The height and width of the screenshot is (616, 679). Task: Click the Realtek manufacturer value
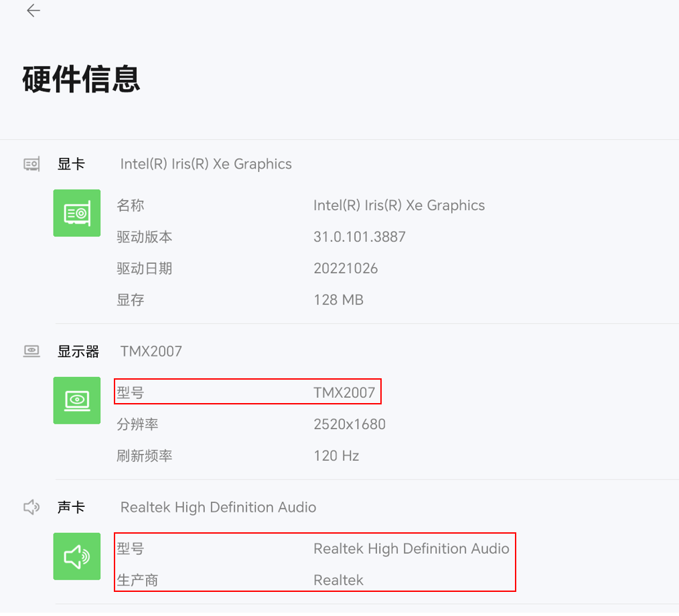(x=338, y=580)
